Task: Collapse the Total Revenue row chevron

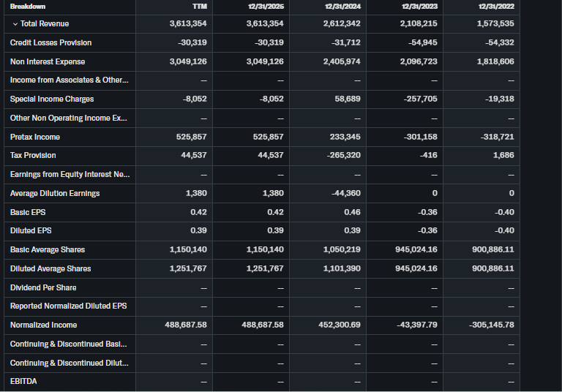Action: coord(15,24)
